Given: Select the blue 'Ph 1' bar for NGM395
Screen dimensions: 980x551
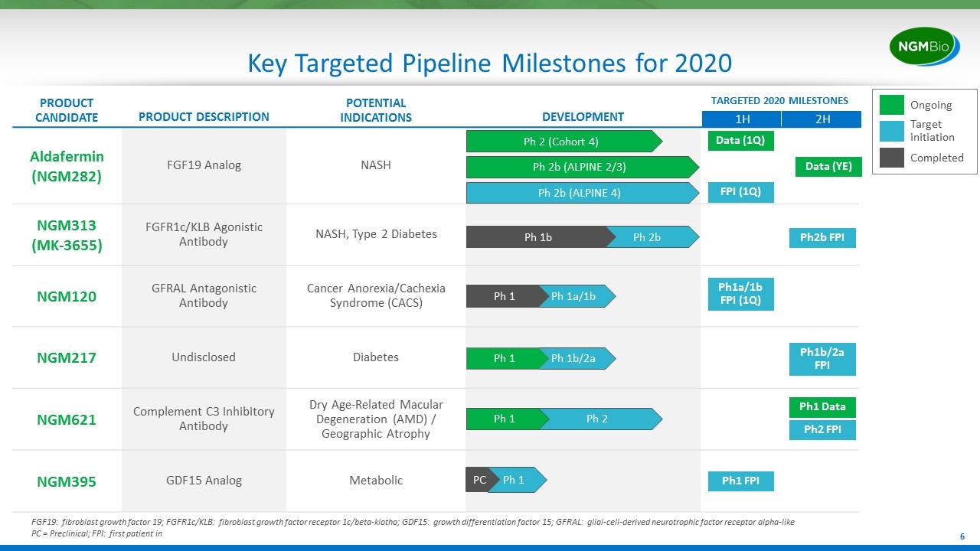Looking at the screenshot, I should [x=517, y=480].
